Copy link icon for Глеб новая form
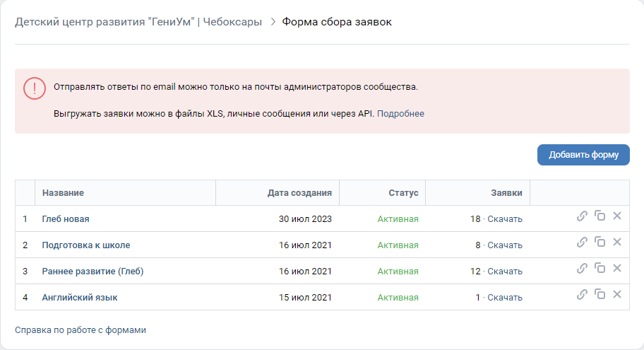This screenshot has width=644, height=350. click(x=582, y=216)
